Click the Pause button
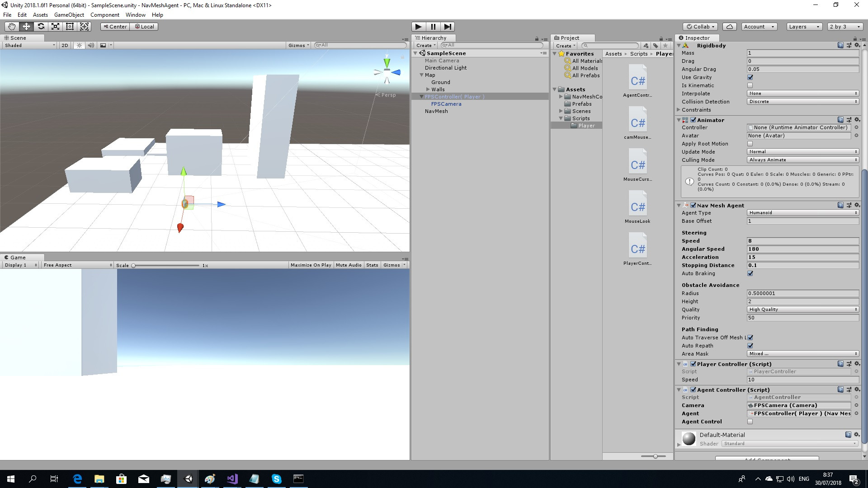 pyautogui.click(x=433, y=27)
